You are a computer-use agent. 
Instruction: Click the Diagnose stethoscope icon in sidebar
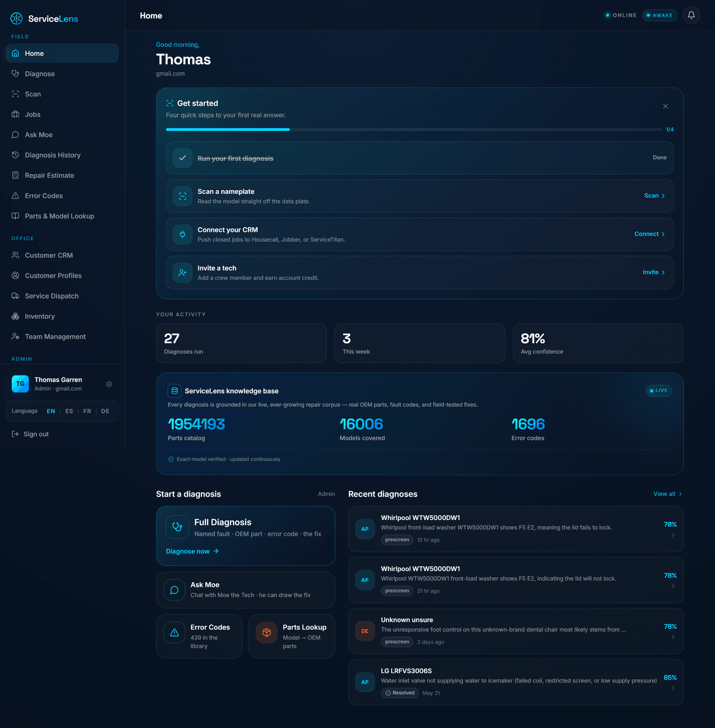(x=16, y=73)
